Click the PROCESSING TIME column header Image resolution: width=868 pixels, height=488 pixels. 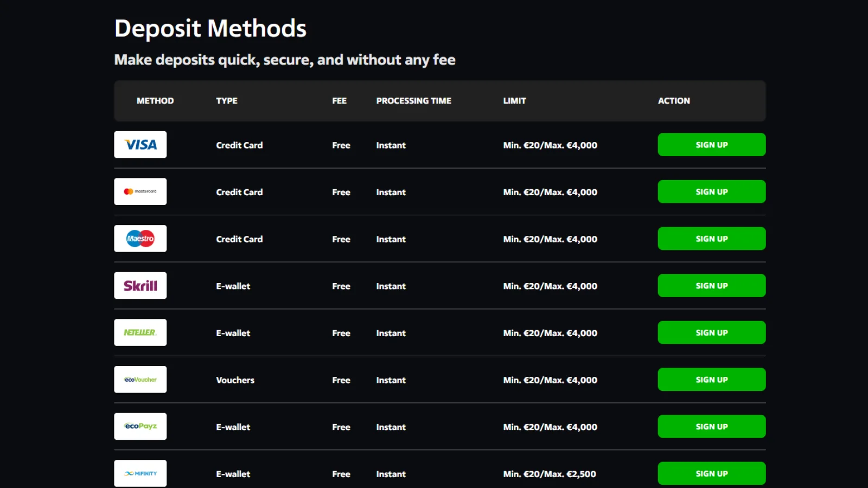pyautogui.click(x=413, y=101)
